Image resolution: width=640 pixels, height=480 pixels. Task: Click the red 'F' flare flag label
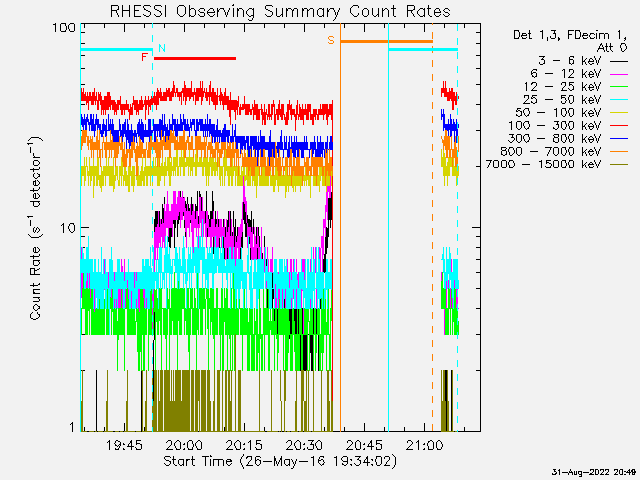point(144,57)
